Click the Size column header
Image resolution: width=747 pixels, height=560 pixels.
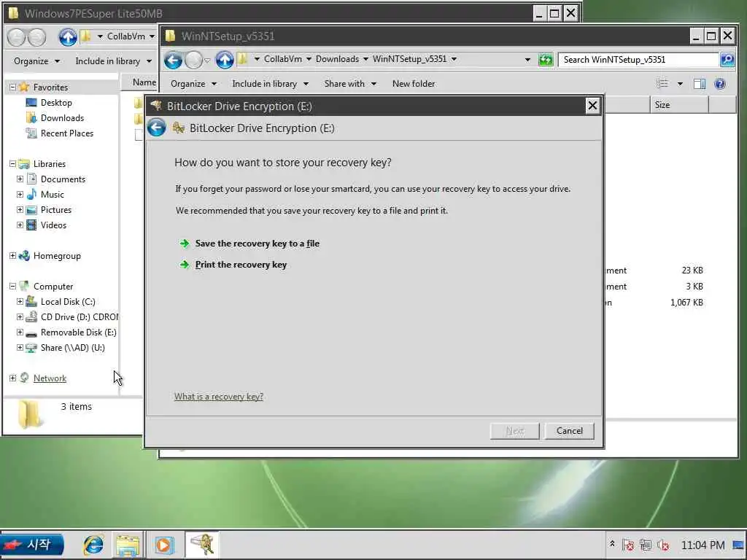click(679, 105)
